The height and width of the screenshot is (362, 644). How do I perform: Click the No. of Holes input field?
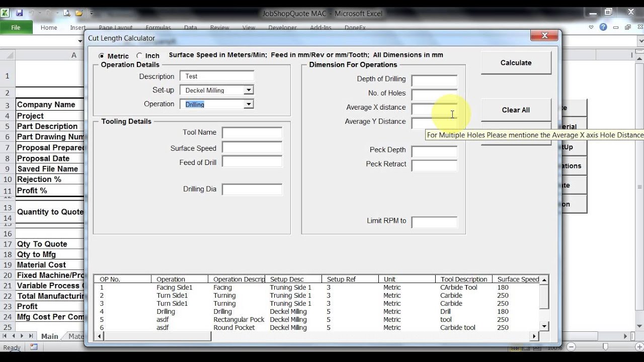click(x=434, y=95)
